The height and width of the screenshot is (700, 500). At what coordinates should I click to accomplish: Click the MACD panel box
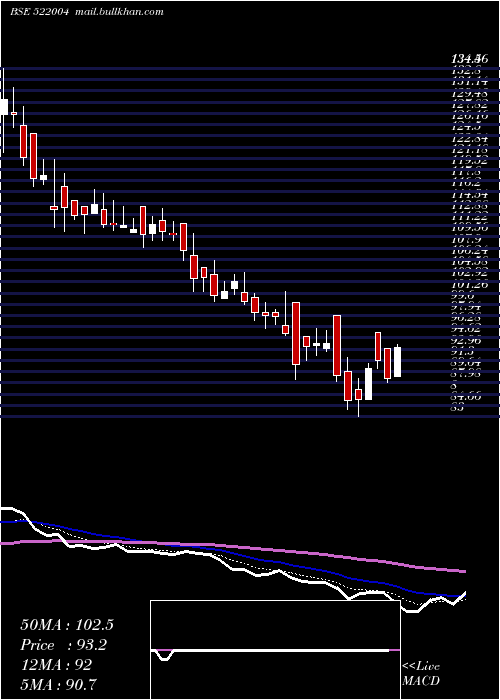coord(275,650)
